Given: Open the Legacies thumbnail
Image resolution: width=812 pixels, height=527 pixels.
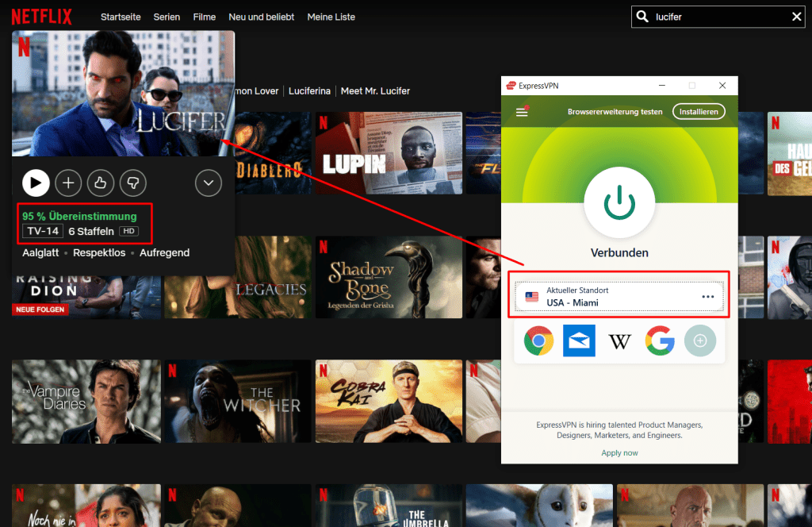Looking at the screenshot, I should pos(238,277).
